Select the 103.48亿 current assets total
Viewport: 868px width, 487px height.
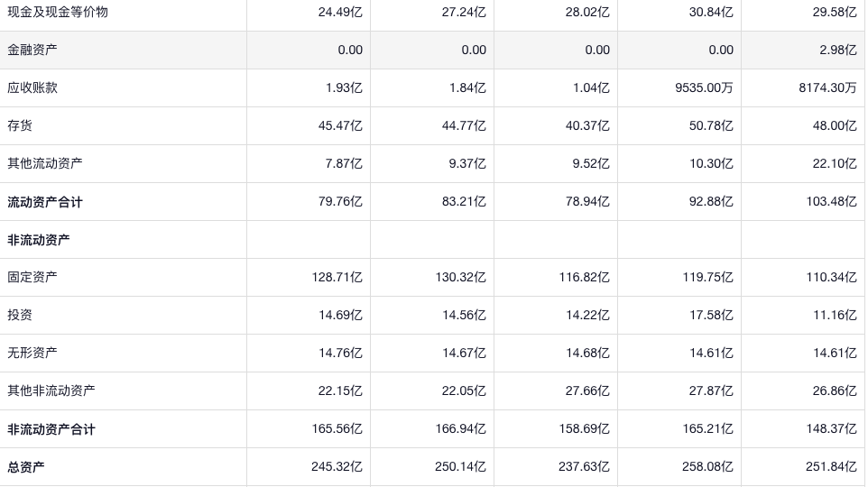831,201
